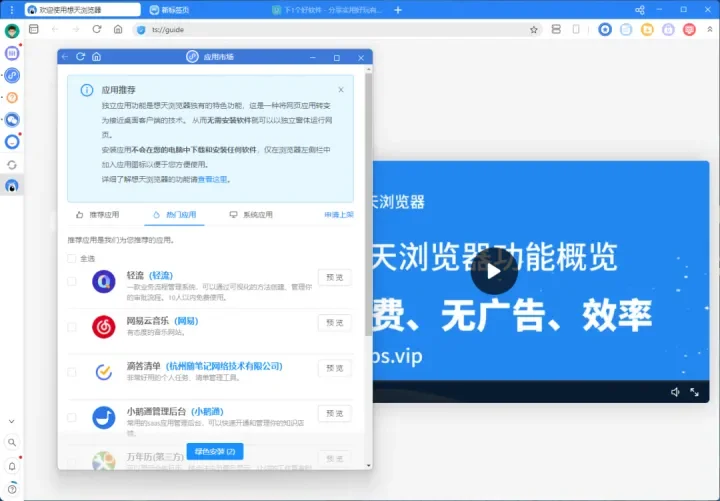Preview the 滴答清单 app
Image resolution: width=720 pixels, height=501 pixels.
[335, 368]
